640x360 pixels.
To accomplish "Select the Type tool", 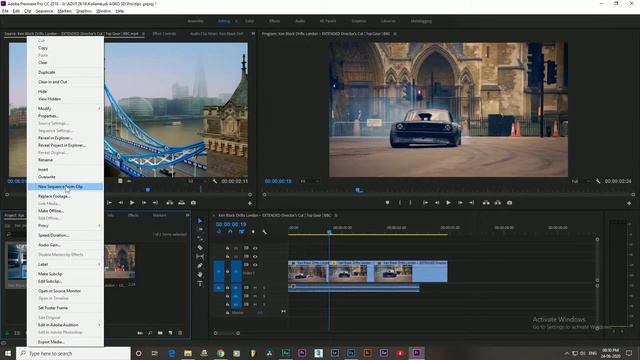I will coord(200,283).
